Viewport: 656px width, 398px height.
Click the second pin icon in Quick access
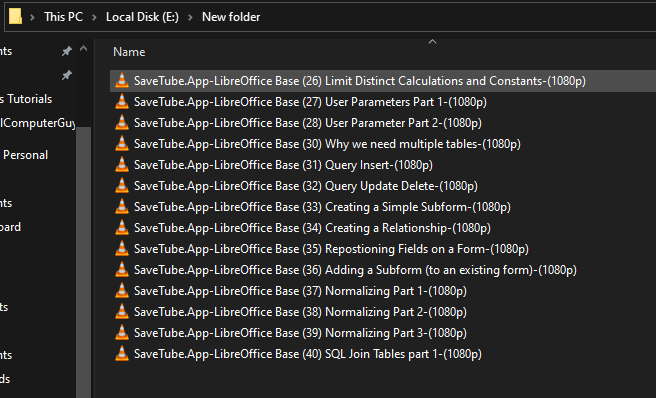click(67, 75)
